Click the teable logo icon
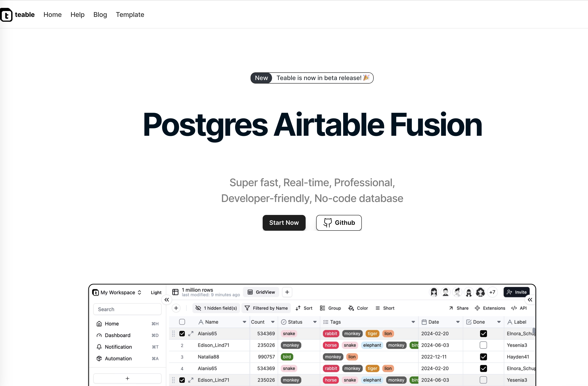Image resolution: width=588 pixels, height=386 pixels. [6, 15]
